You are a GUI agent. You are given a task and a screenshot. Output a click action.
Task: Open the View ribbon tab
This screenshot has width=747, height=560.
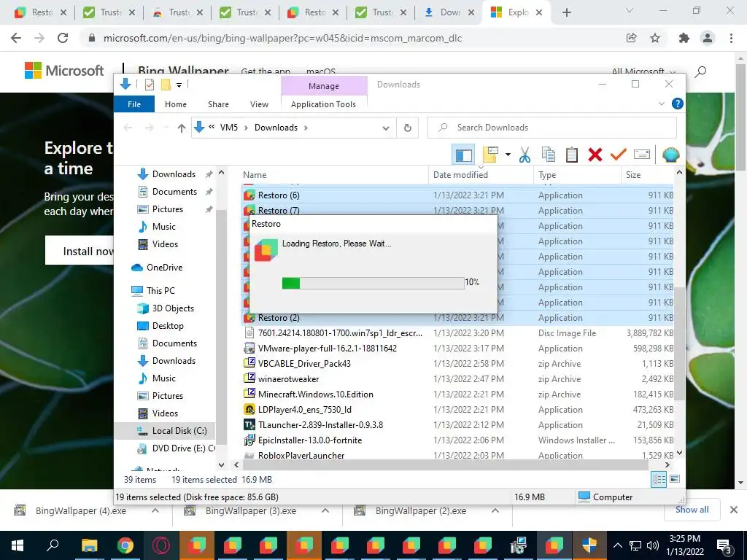click(x=259, y=104)
